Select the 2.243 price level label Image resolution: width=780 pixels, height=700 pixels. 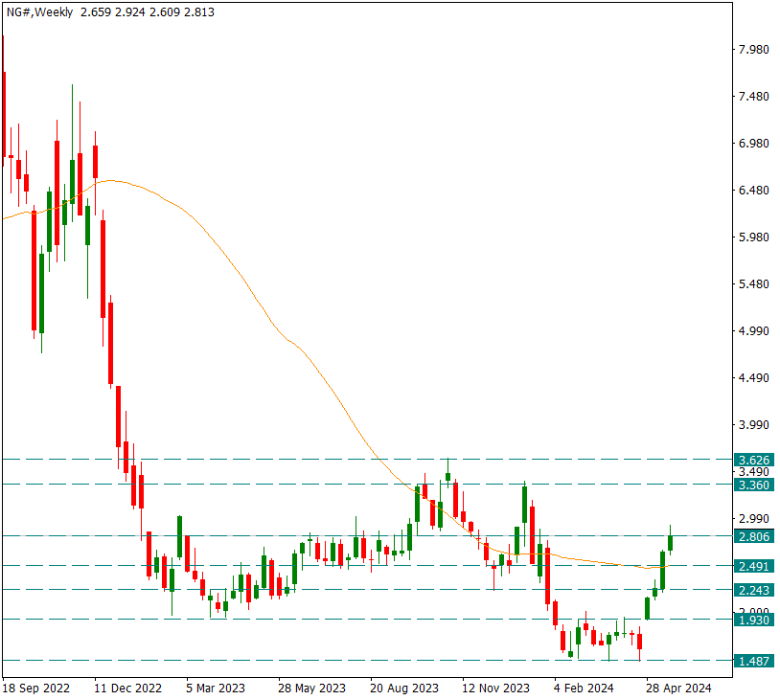pos(754,590)
